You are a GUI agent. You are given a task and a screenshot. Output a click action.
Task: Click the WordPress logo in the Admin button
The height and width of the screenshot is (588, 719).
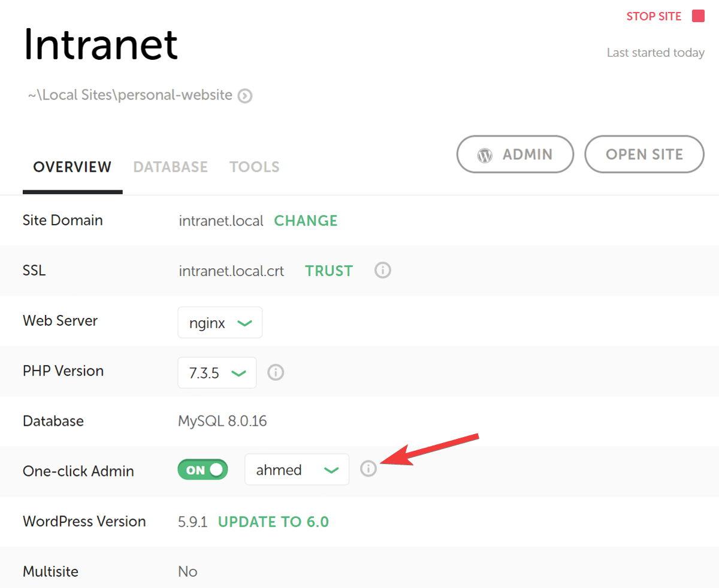point(484,155)
